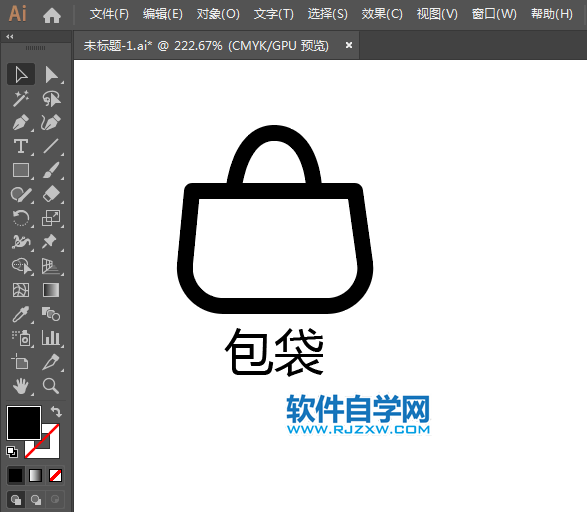Viewport: 587px width, 512px height.
Task: Click the black Fill color swatch
Action: click(24, 423)
